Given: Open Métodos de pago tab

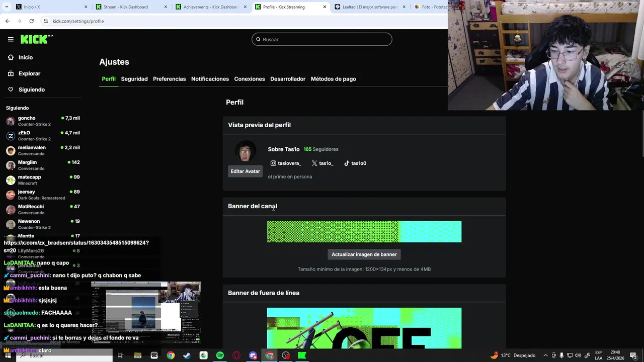Looking at the screenshot, I should pyautogui.click(x=333, y=79).
